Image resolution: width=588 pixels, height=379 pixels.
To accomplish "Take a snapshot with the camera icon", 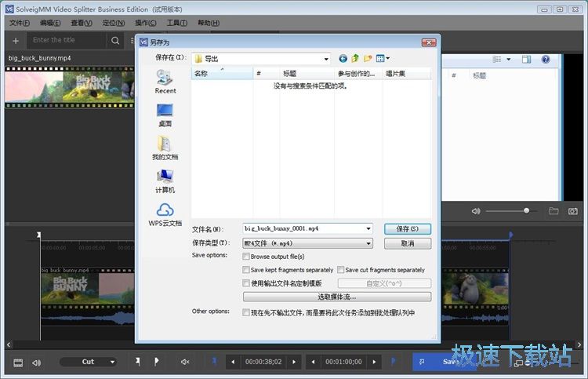I will coord(572,211).
